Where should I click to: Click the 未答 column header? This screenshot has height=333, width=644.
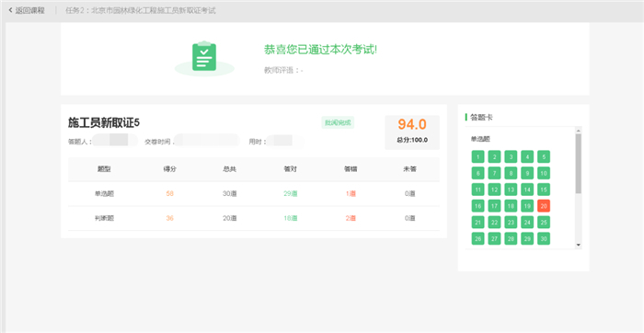(x=410, y=169)
